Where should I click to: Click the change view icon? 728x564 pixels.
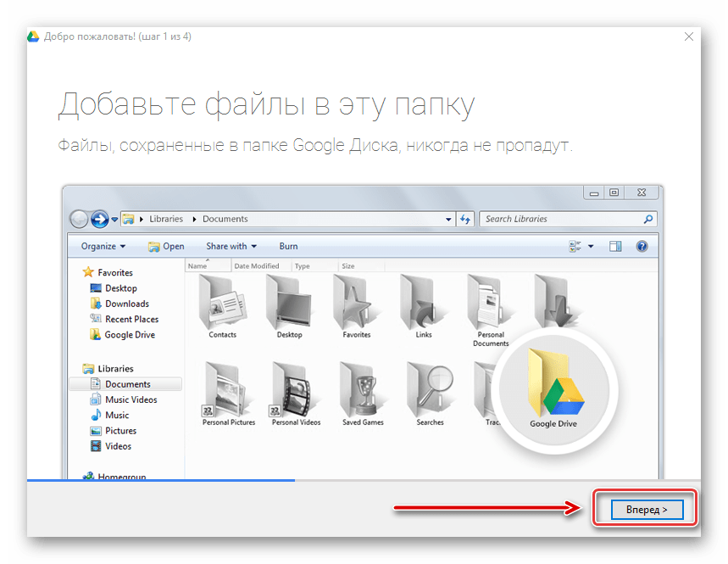click(x=575, y=246)
